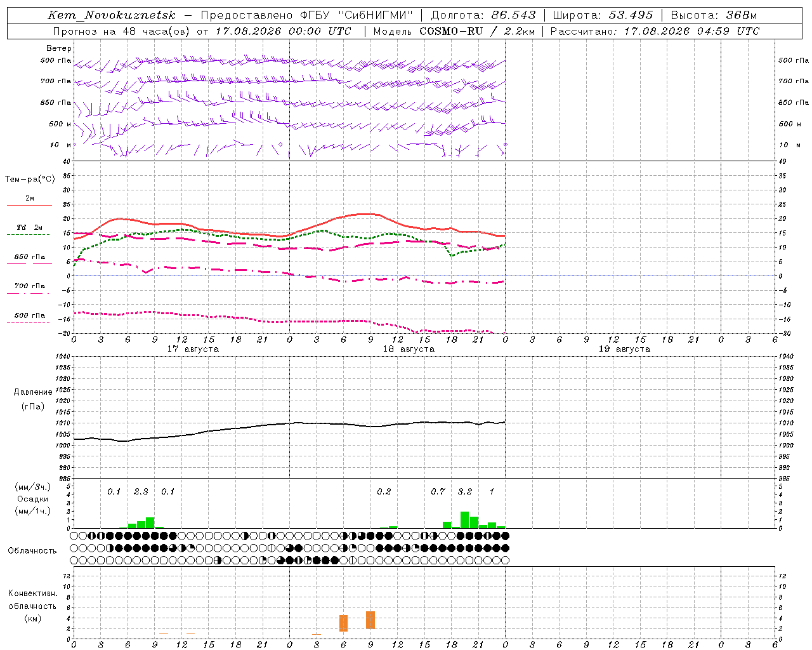Click the 17 августа date label
Screen dimensions: 812x650
(193, 348)
